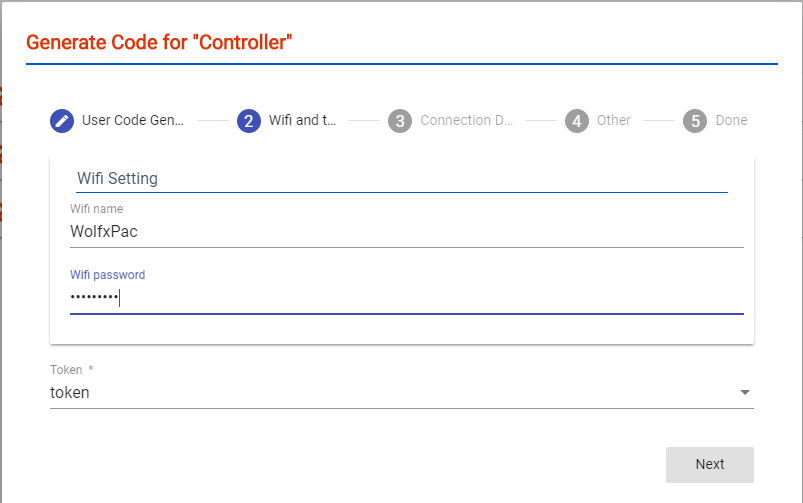
Task: Click the step 5 circle icon
Action: point(695,121)
